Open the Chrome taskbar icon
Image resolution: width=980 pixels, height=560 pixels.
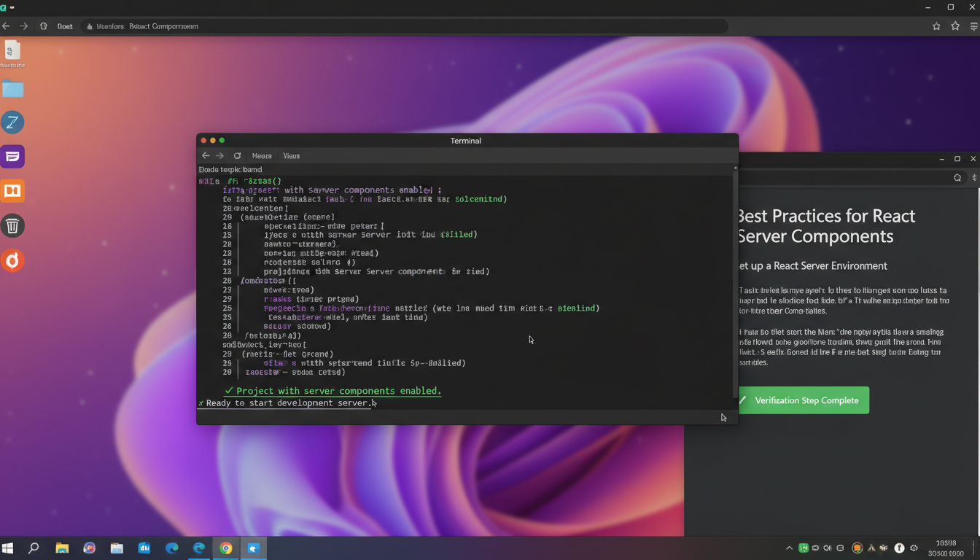tap(226, 548)
